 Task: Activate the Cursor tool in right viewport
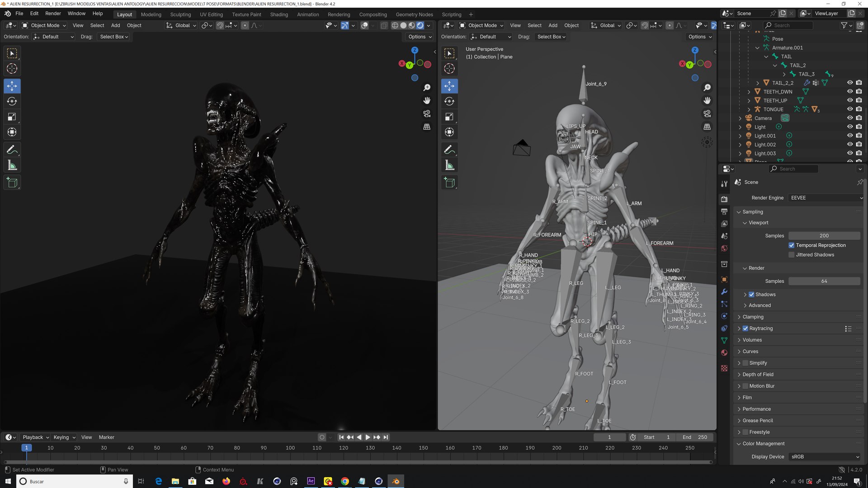(x=449, y=68)
